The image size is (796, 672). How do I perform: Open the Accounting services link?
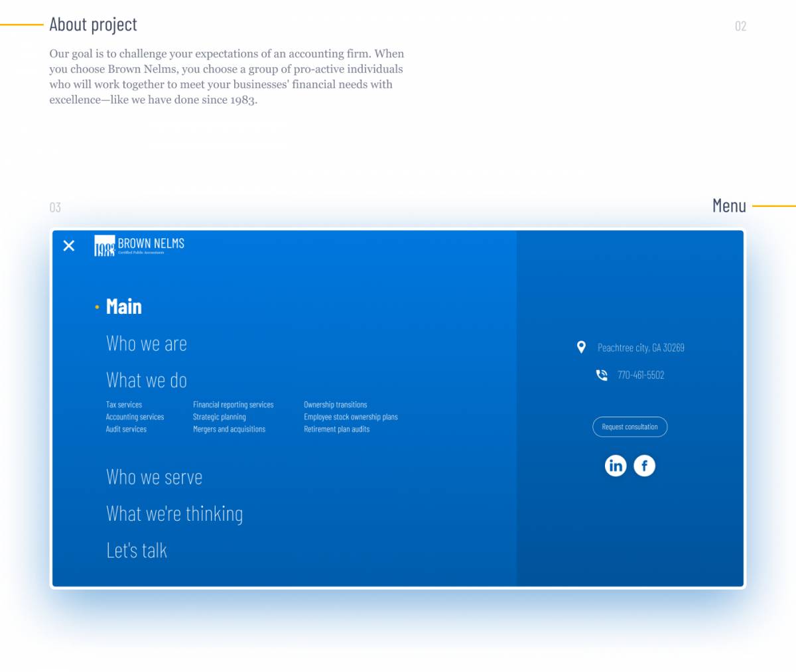tap(135, 417)
